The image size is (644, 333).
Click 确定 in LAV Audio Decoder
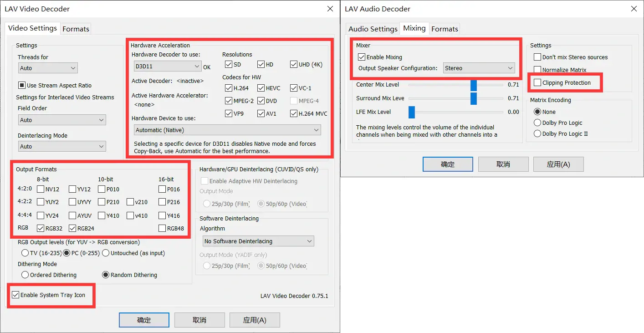[x=448, y=164]
